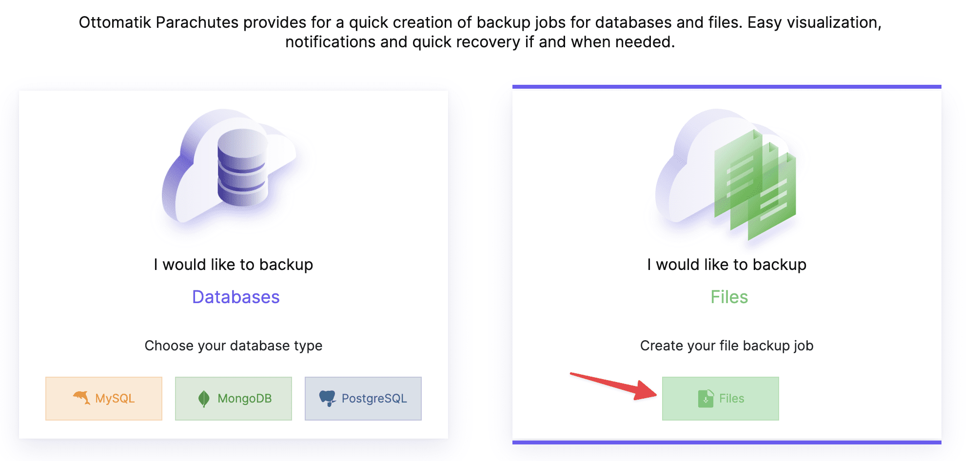Click the MongoDB leaf icon
Image resolution: width=980 pixels, height=461 pixels.
click(x=204, y=399)
